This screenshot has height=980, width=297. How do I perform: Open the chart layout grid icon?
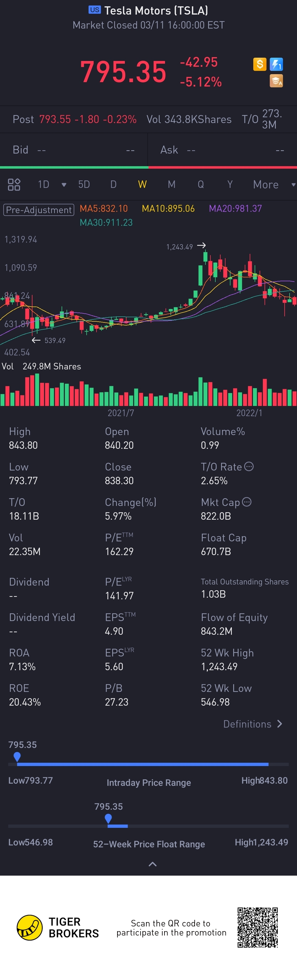click(x=14, y=185)
